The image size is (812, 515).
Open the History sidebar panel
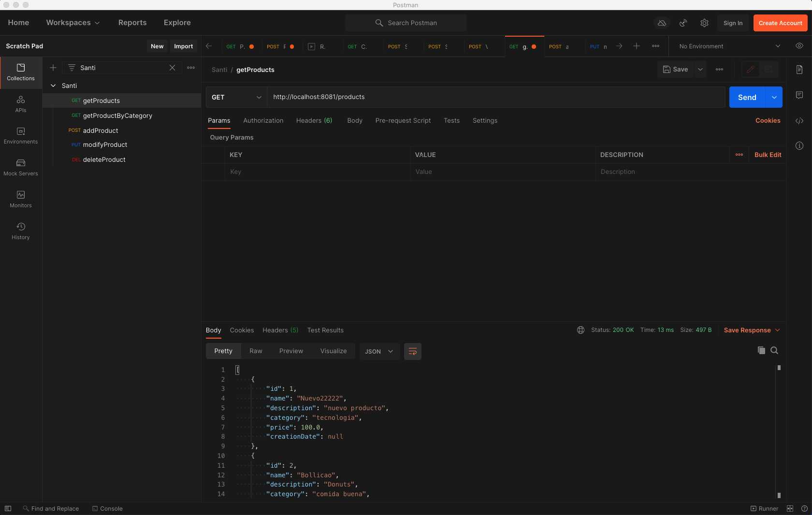pos(21,231)
